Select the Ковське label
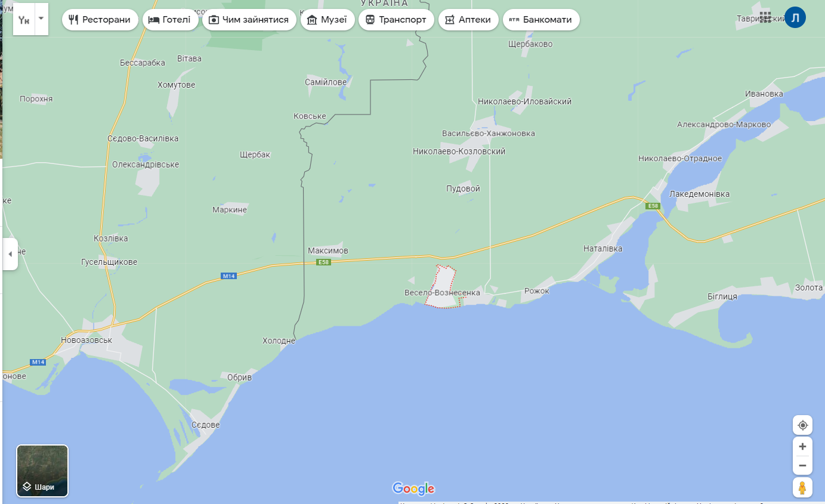 pos(310,116)
